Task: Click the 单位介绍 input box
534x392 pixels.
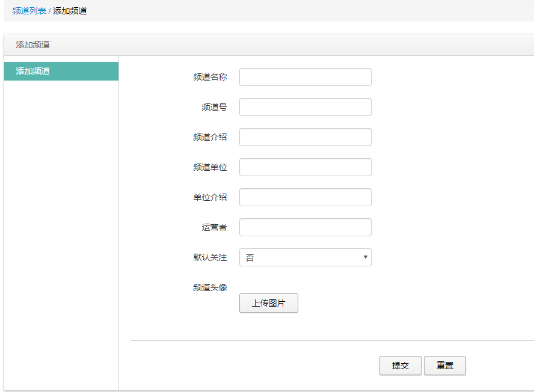Action: click(x=305, y=197)
